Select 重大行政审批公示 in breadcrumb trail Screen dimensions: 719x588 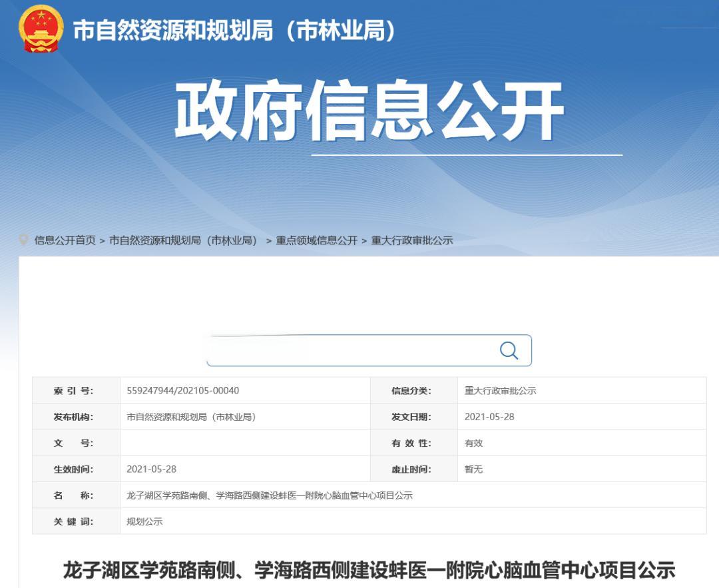tap(411, 240)
